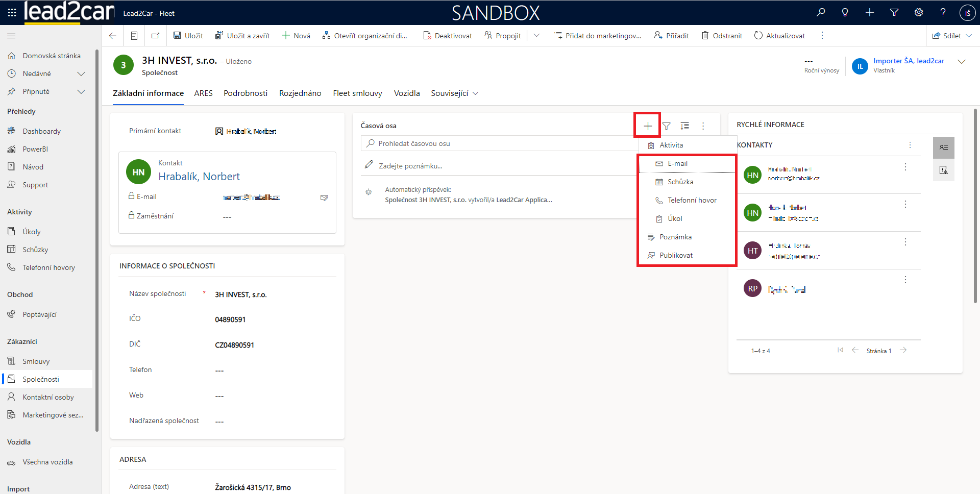Open Společnosti in the sidebar

pos(41,379)
